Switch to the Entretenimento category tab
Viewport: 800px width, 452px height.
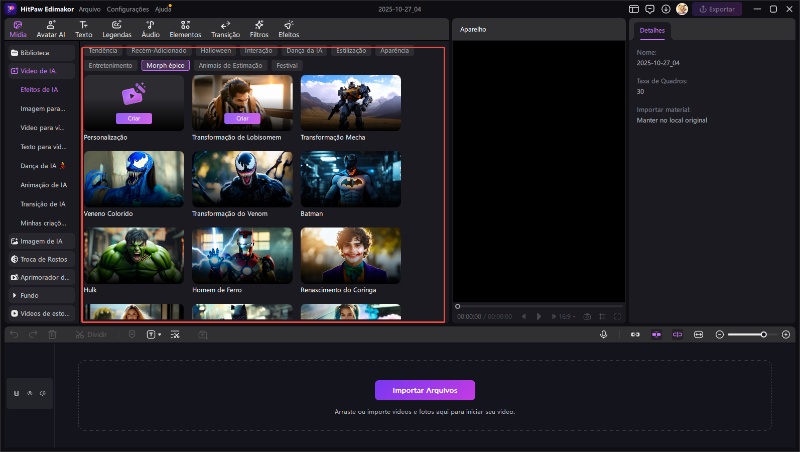pyautogui.click(x=111, y=65)
